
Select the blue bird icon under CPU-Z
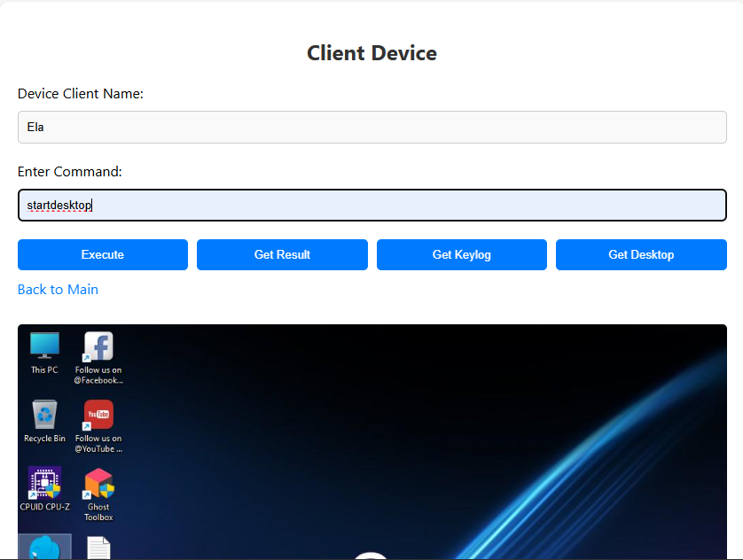[44, 548]
